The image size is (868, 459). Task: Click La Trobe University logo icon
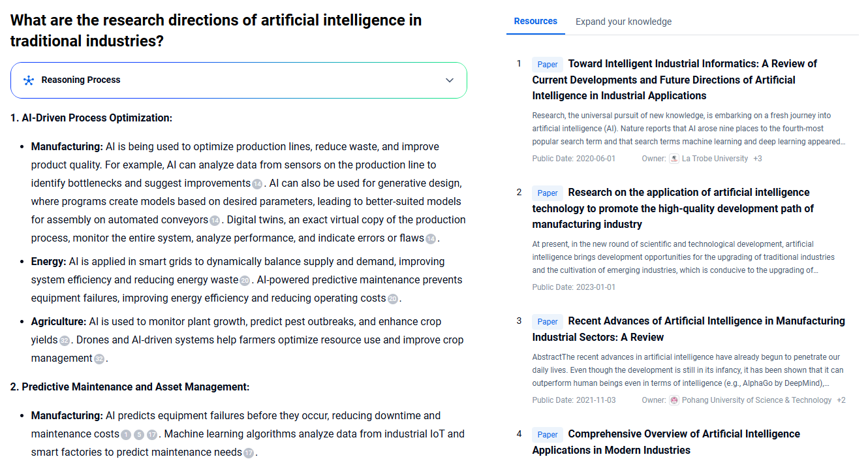(674, 159)
